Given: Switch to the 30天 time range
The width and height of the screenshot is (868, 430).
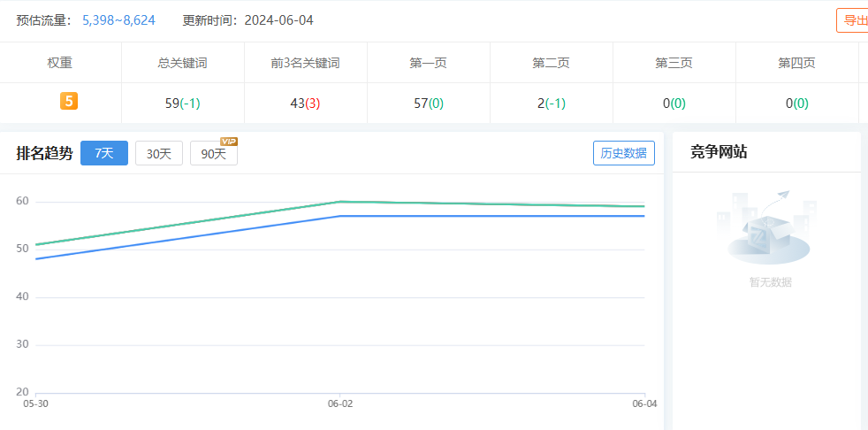Looking at the screenshot, I should click(159, 153).
